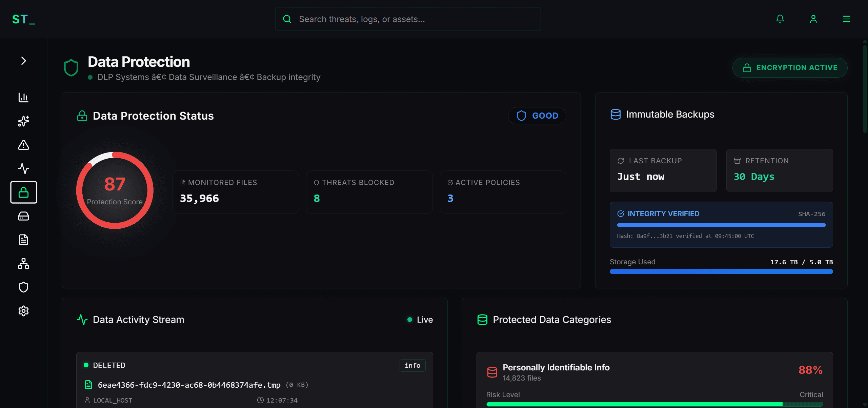Open the user profile icon
Image resolution: width=868 pixels, height=408 pixels.
813,19
